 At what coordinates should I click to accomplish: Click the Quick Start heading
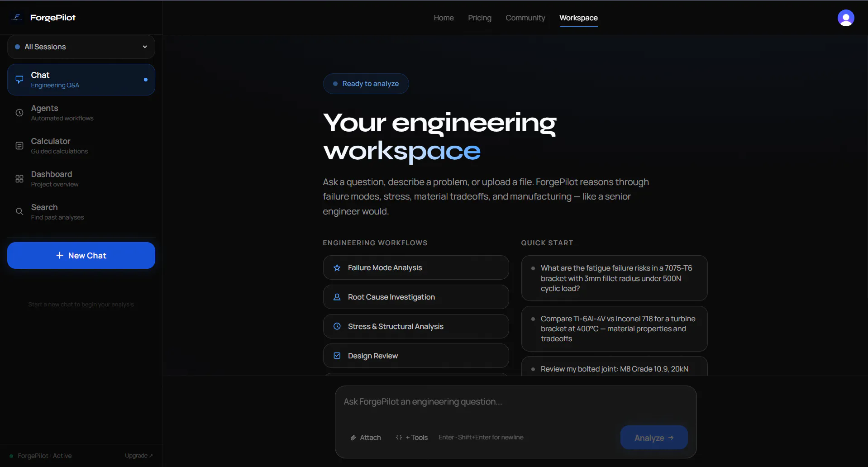[x=547, y=243]
